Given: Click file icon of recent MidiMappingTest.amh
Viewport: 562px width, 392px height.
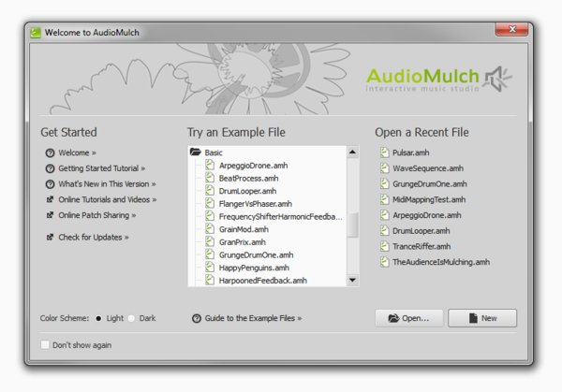Looking at the screenshot, I should pos(385,199).
